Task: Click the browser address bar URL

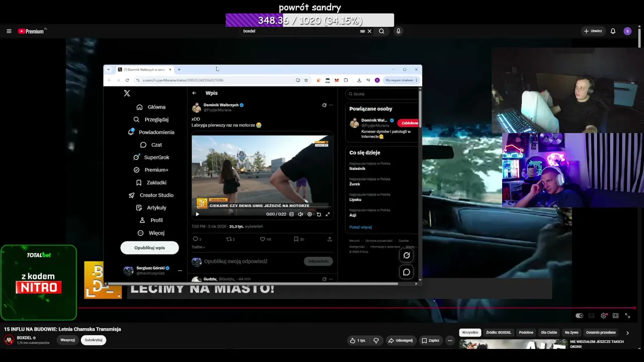Action: pos(183,80)
